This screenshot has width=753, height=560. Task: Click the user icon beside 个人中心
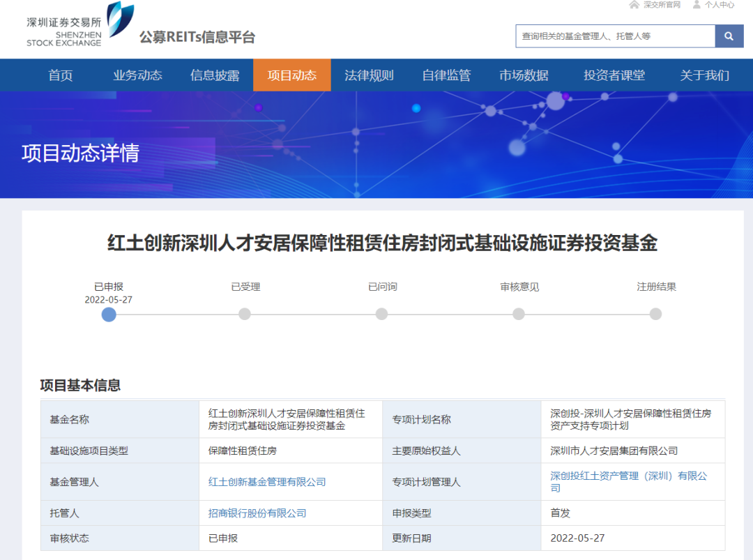pos(697,5)
